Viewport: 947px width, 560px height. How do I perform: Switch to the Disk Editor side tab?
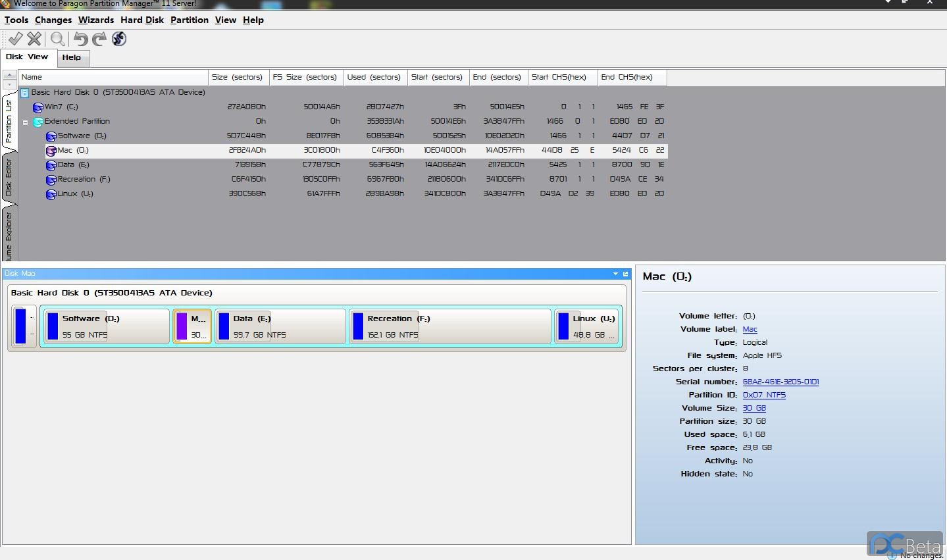coord(9,178)
